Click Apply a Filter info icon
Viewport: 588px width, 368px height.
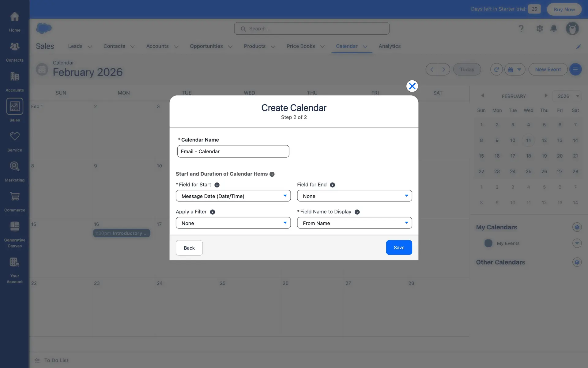point(213,212)
